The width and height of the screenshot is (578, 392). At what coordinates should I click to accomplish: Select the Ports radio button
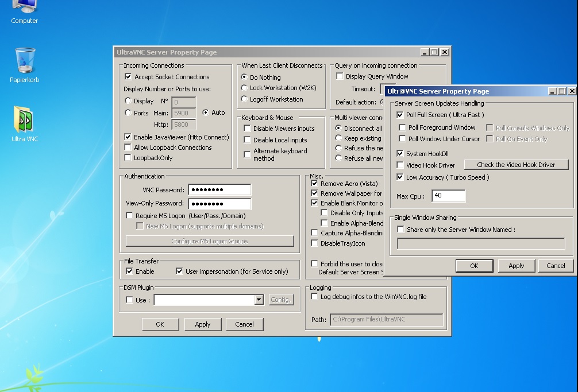[128, 112]
